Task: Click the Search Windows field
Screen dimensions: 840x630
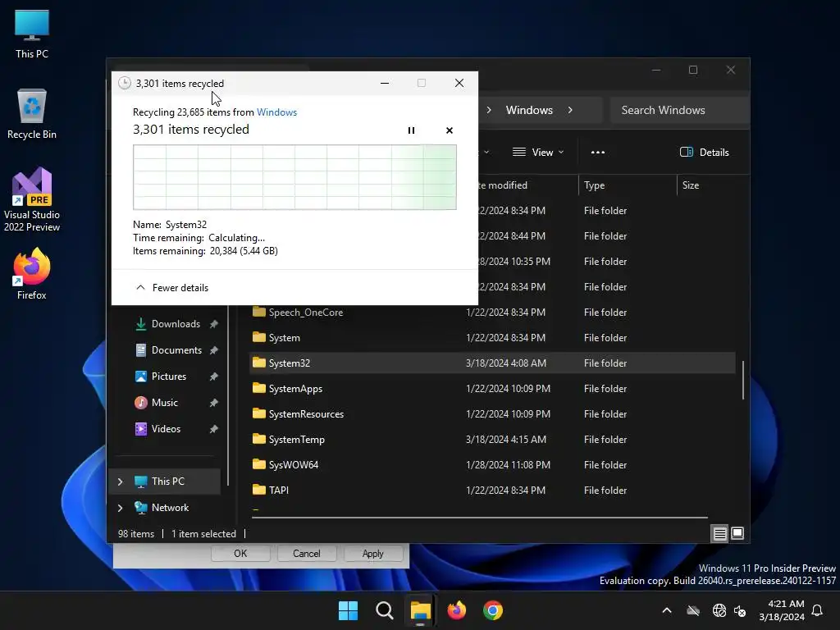Action: tap(679, 110)
